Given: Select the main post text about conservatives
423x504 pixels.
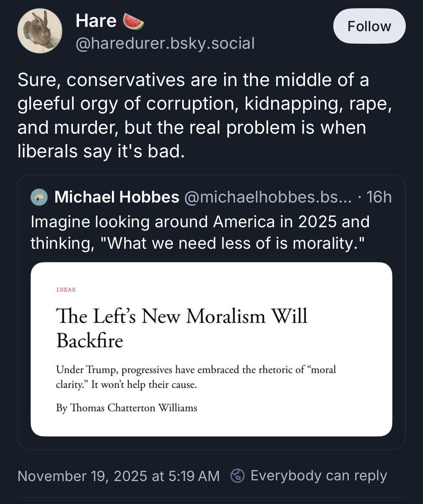Looking at the screenshot, I should [205, 115].
